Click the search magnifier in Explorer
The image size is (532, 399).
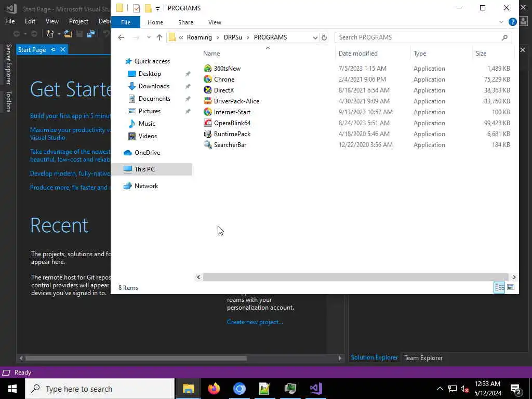click(x=504, y=37)
